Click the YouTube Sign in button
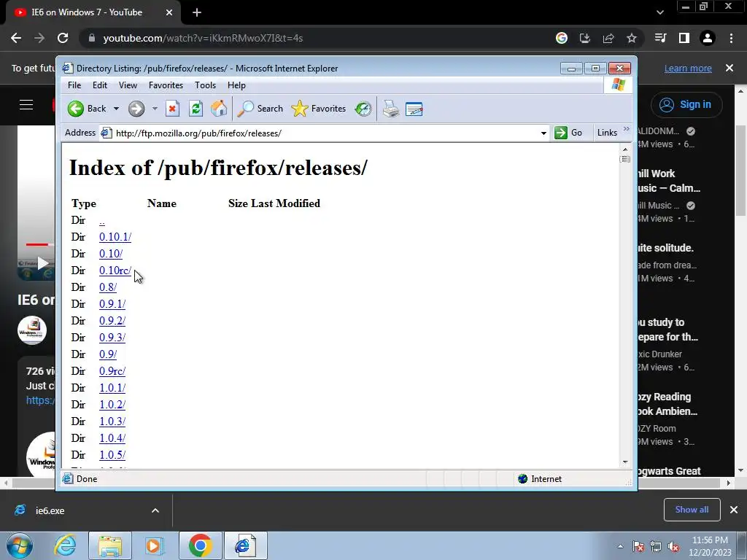Image resolution: width=747 pixels, height=560 pixels. (686, 105)
